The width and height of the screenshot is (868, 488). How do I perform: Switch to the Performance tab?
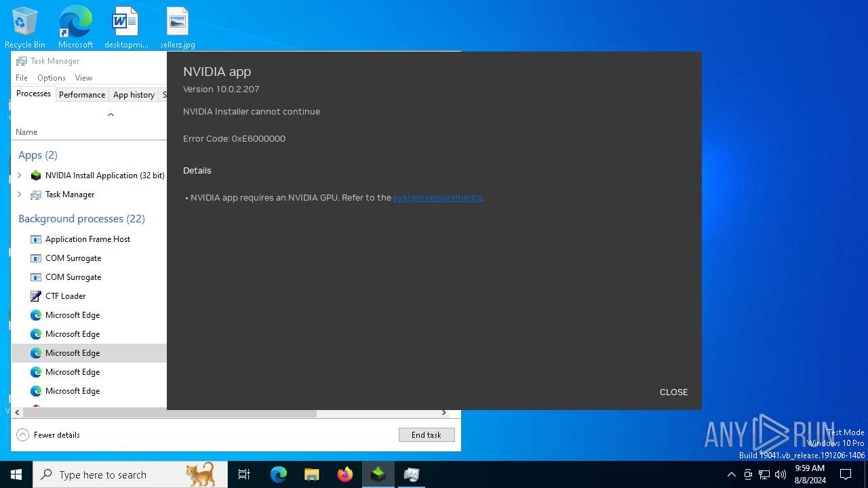coord(82,95)
